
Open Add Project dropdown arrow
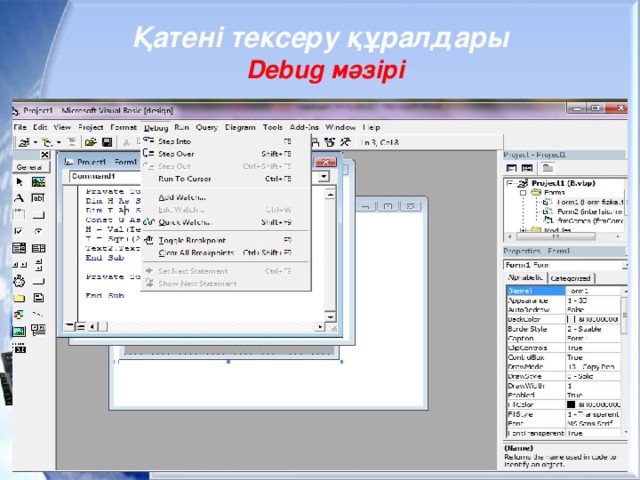[x=35, y=142]
